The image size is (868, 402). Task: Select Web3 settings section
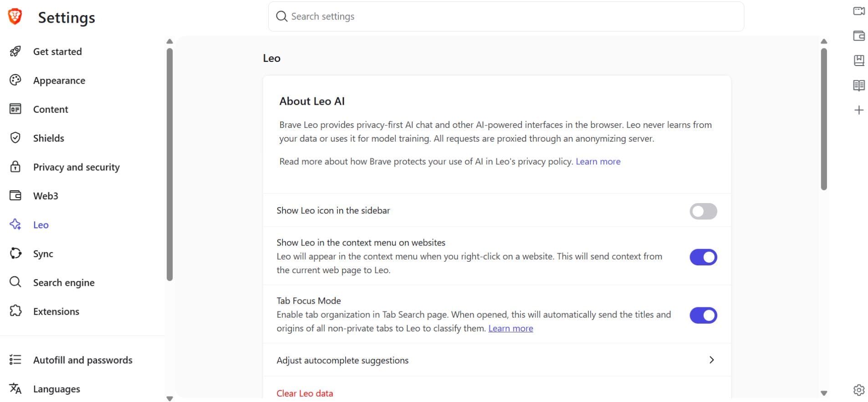tap(46, 195)
